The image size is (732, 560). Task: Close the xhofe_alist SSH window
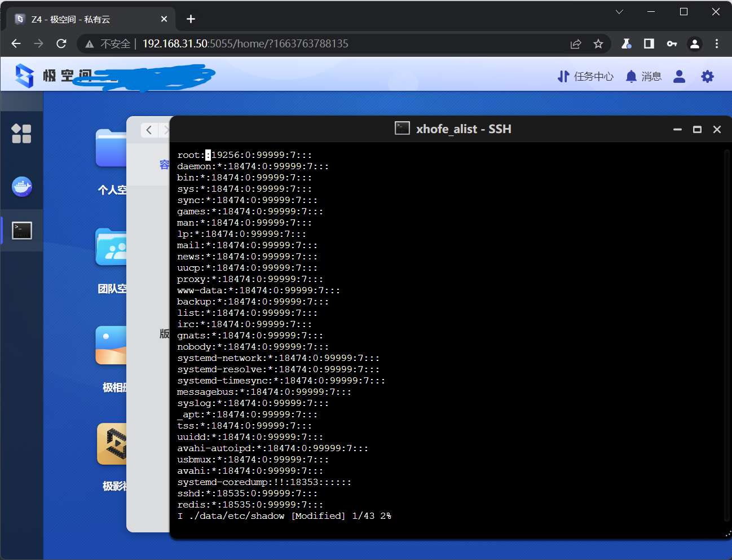pos(717,130)
